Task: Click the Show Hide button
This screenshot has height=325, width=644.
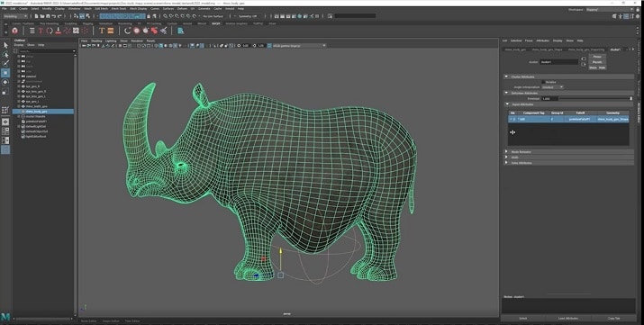Action: (597, 68)
